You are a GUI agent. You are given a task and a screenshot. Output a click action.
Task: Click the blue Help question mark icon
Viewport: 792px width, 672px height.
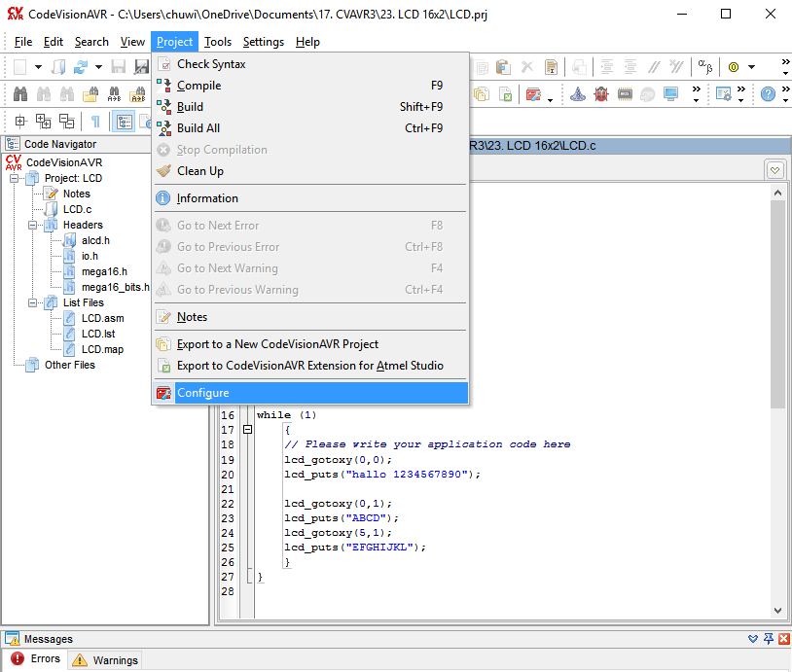pyautogui.click(x=768, y=94)
